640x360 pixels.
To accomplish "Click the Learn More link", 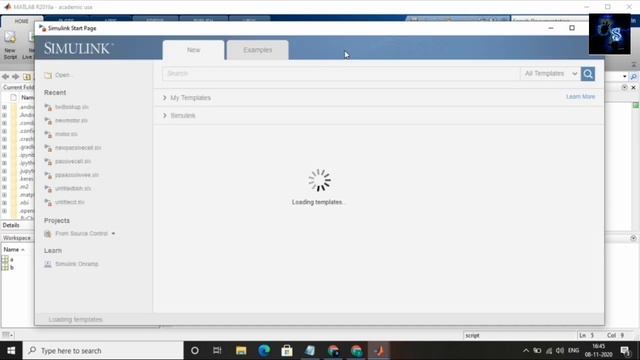I will 580,97.
